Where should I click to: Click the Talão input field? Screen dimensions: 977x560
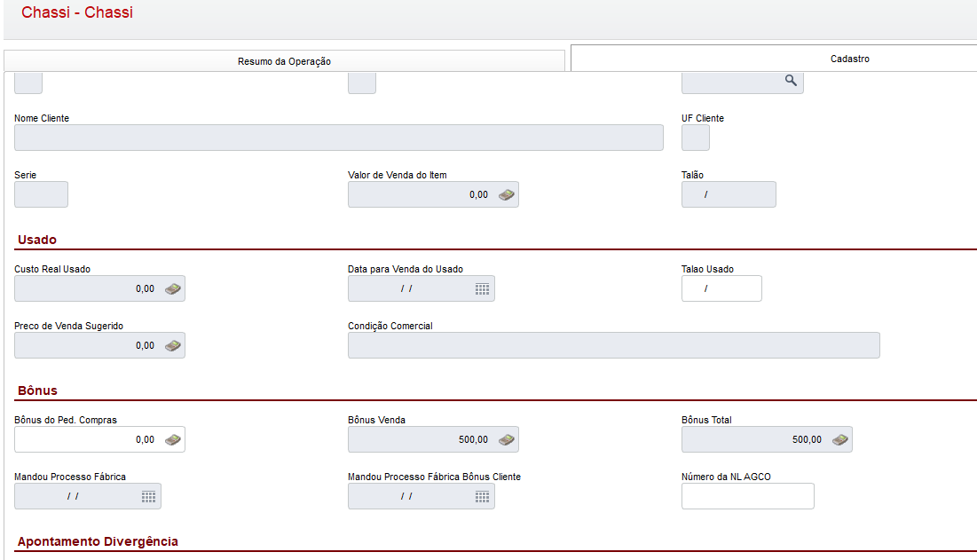[729, 194]
